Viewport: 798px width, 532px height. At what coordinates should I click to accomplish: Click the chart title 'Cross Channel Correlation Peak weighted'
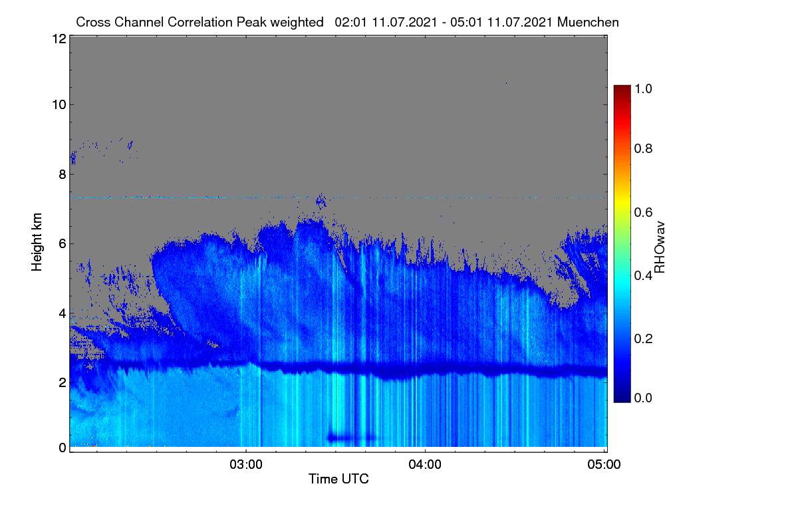(x=200, y=22)
